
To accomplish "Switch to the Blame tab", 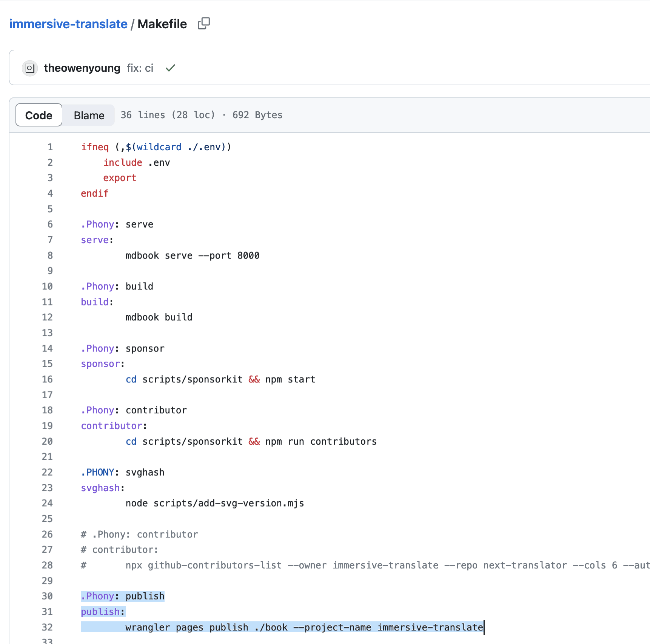I will point(89,115).
